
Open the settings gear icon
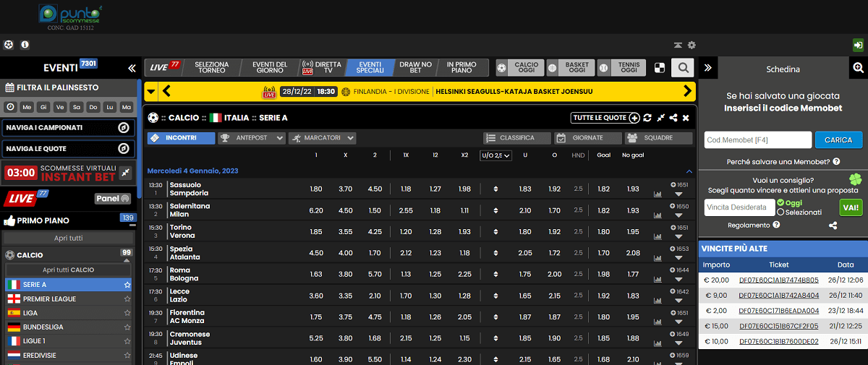(692, 45)
